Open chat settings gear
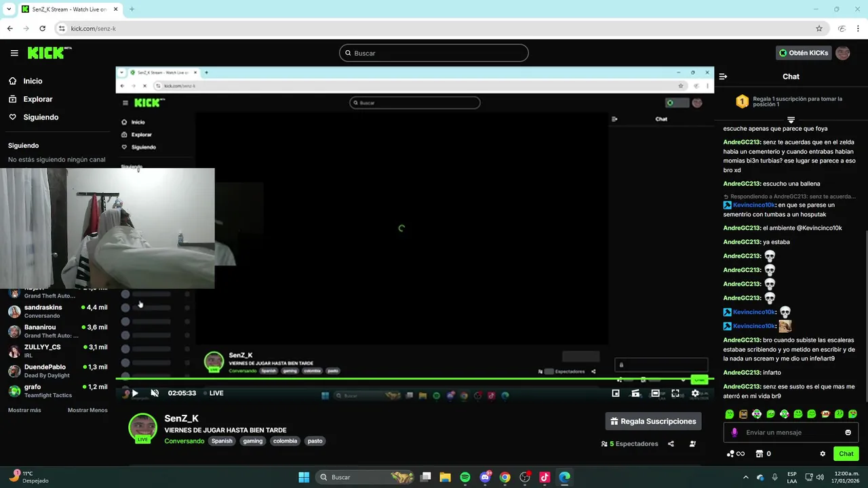 823,453
